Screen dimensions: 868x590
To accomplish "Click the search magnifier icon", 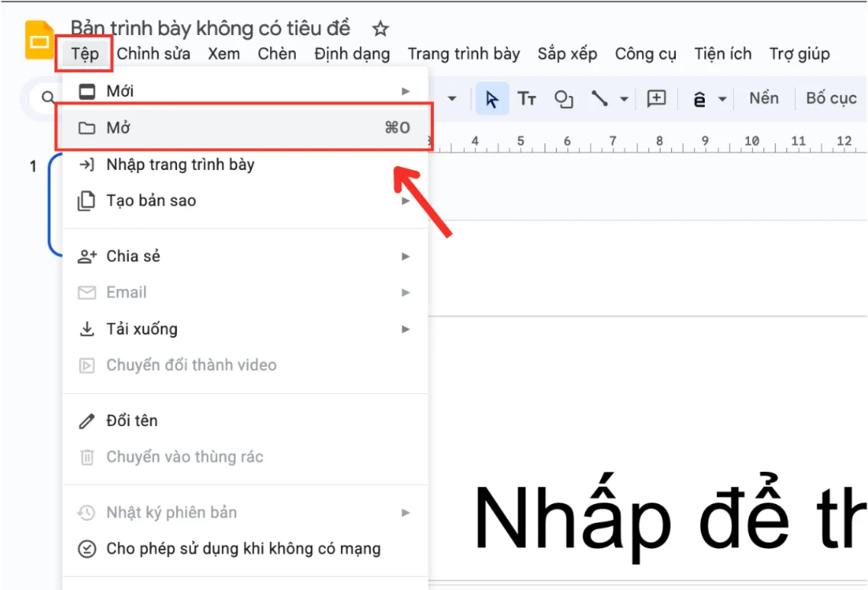I will [48, 98].
